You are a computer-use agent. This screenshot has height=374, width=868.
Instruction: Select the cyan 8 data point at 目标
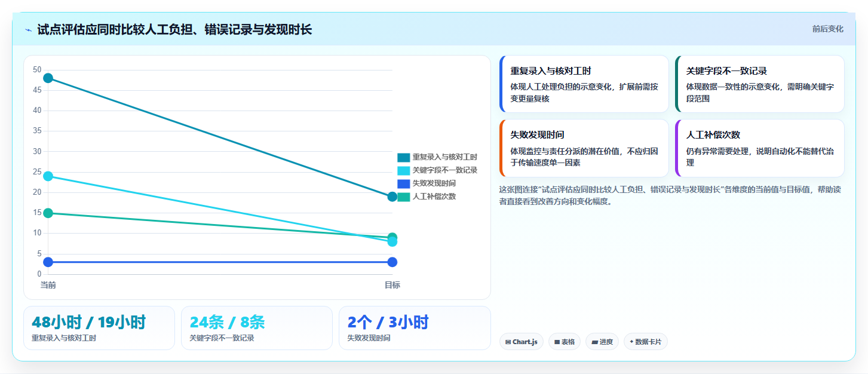pyautogui.click(x=392, y=242)
